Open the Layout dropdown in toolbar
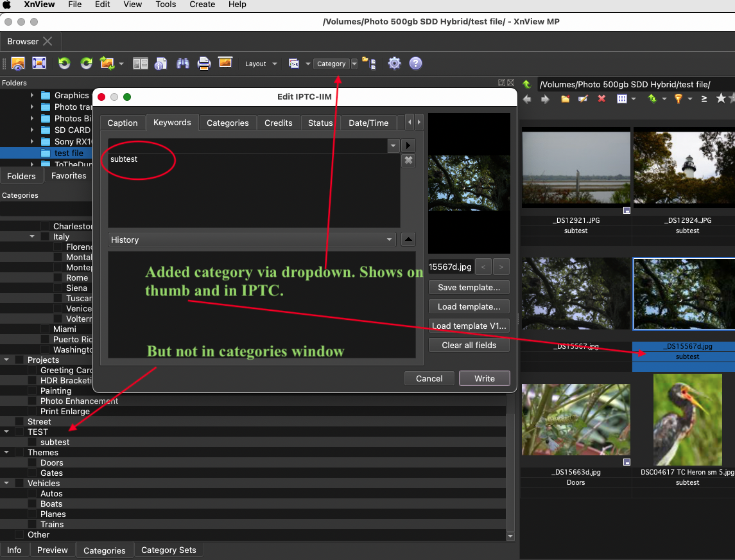The image size is (735, 560). point(261,64)
